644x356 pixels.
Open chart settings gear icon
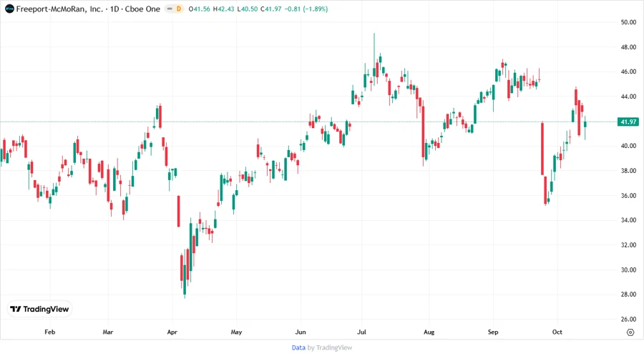coord(630,332)
